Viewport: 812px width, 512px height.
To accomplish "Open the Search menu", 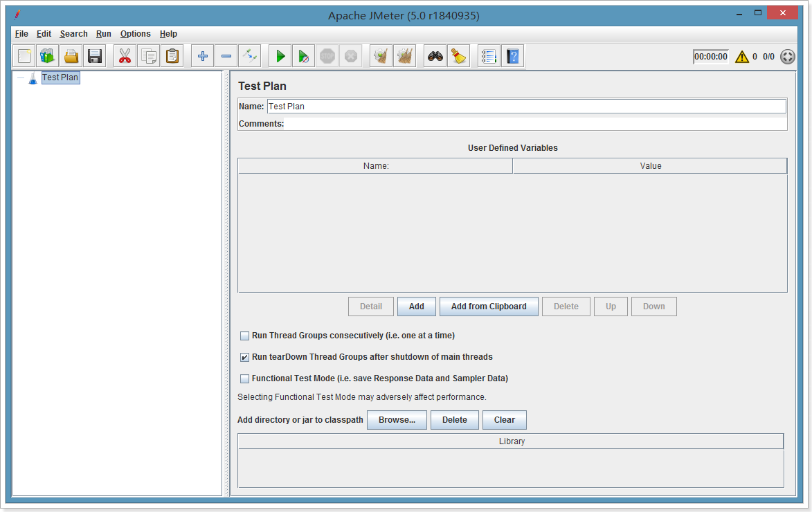I will [73, 34].
